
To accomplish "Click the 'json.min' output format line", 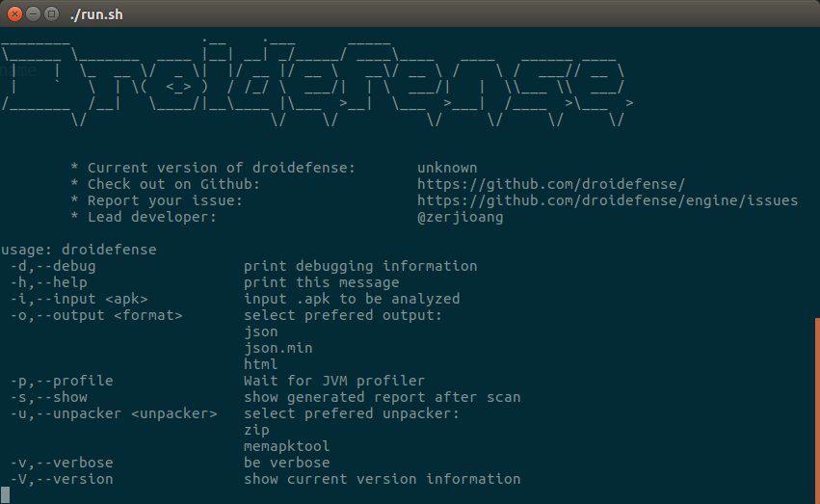I will (x=278, y=348).
